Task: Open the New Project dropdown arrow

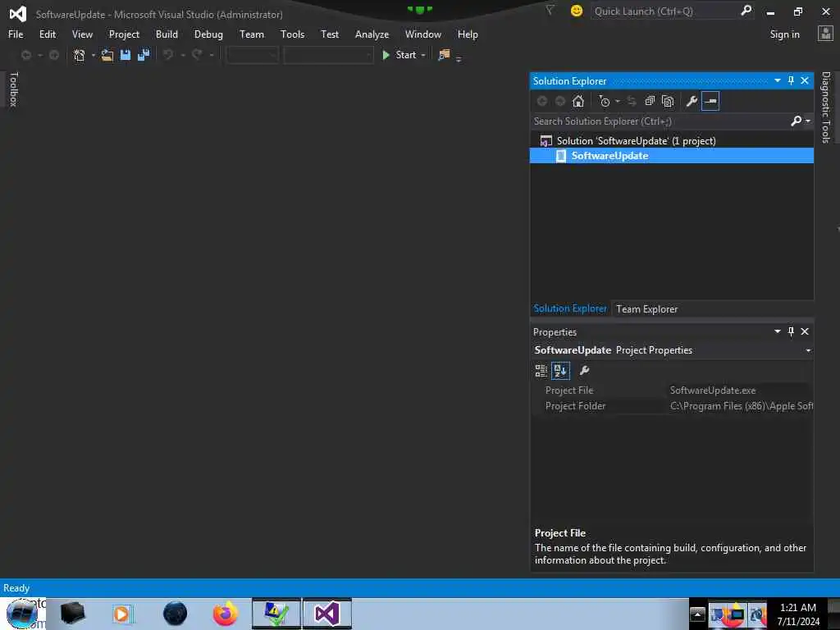Action: [94, 55]
